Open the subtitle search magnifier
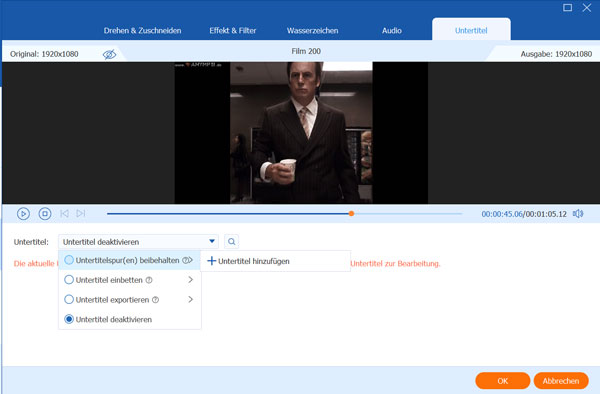Image resolution: width=600 pixels, height=394 pixels. (x=232, y=241)
